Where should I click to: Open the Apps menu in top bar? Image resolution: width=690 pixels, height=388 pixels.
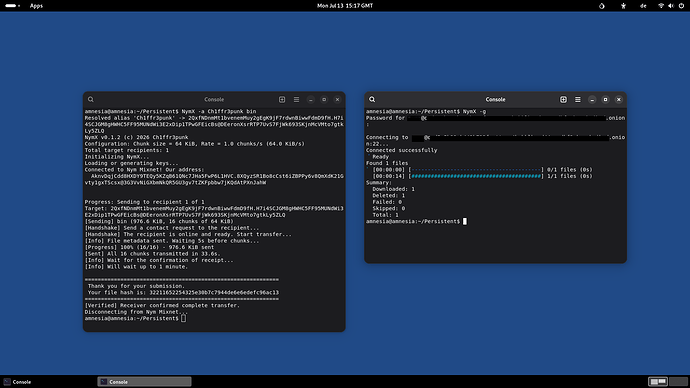tap(36, 6)
